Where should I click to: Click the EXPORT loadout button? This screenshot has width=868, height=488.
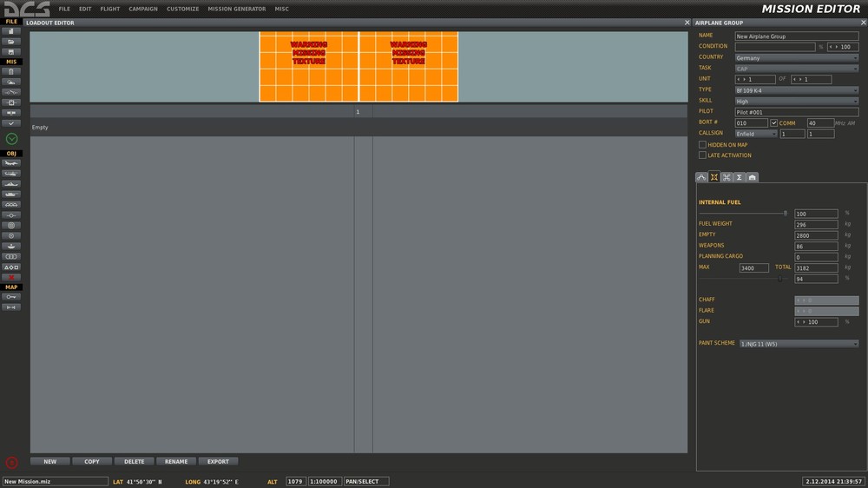(218, 461)
